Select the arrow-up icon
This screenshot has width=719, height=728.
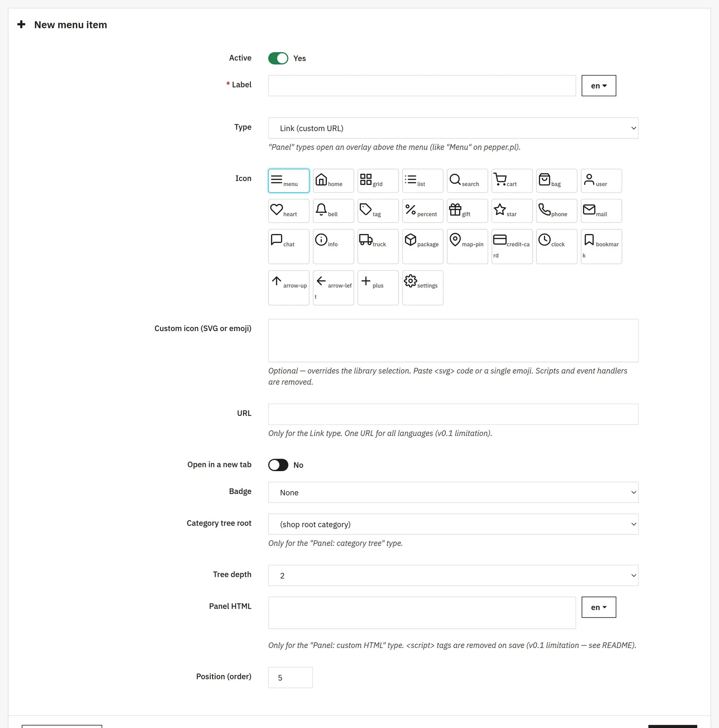click(288, 287)
